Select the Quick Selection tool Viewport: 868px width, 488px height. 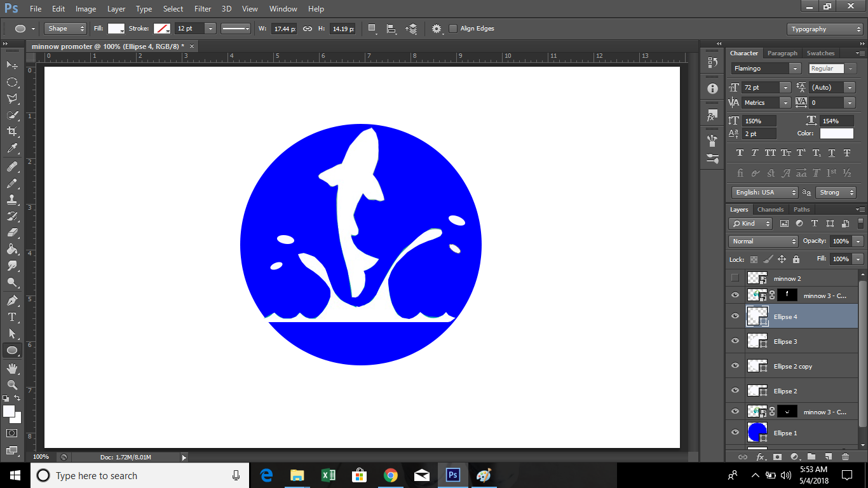(12, 115)
